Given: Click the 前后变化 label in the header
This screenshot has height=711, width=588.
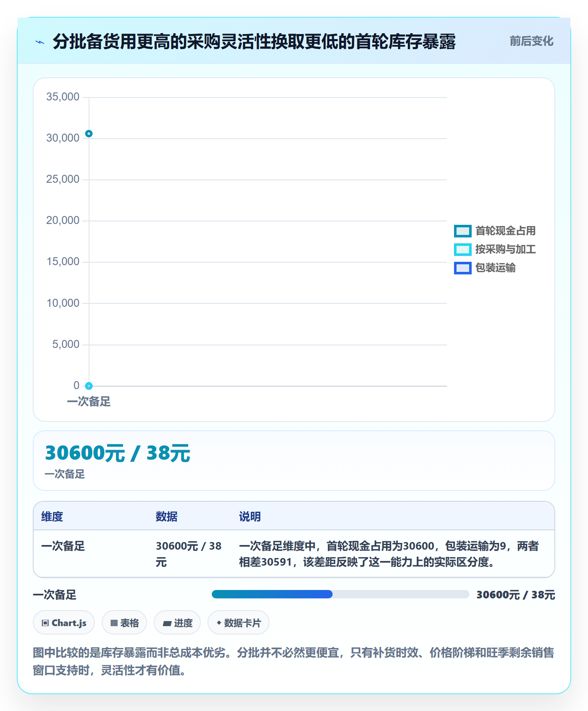Looking at the screenshot, I should tap(531, 41).
